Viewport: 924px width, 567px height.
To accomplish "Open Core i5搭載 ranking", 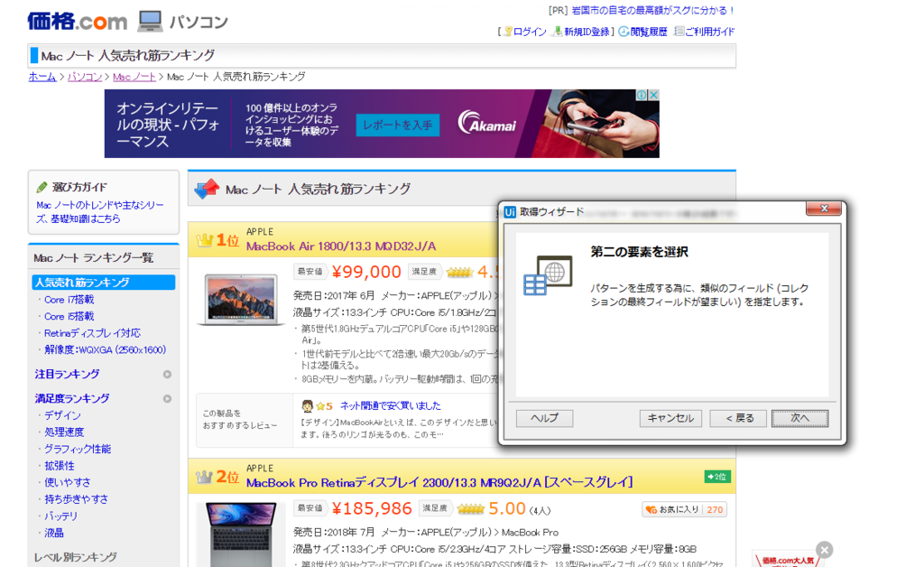I will [x=69, y=317].
